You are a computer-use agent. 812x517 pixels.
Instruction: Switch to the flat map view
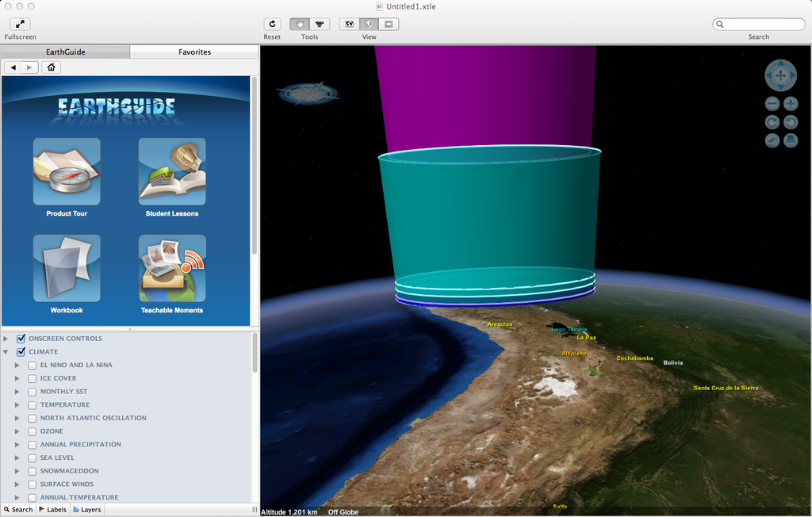point(349,25)
